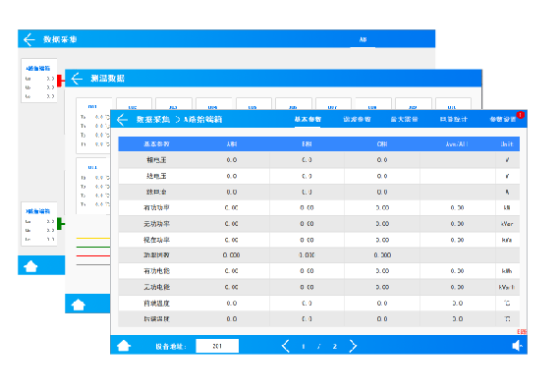Click the A相 value in the 相电压 row

tap(232, 160)
